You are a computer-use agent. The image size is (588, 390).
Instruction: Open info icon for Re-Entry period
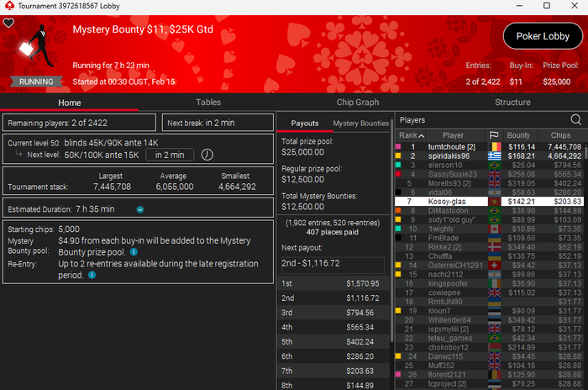coord(92,275)
